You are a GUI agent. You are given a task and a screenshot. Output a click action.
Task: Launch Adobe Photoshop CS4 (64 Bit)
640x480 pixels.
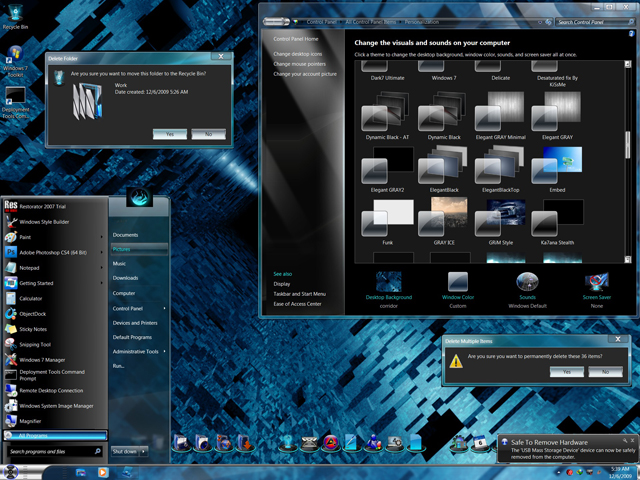[x=55, y=252]
